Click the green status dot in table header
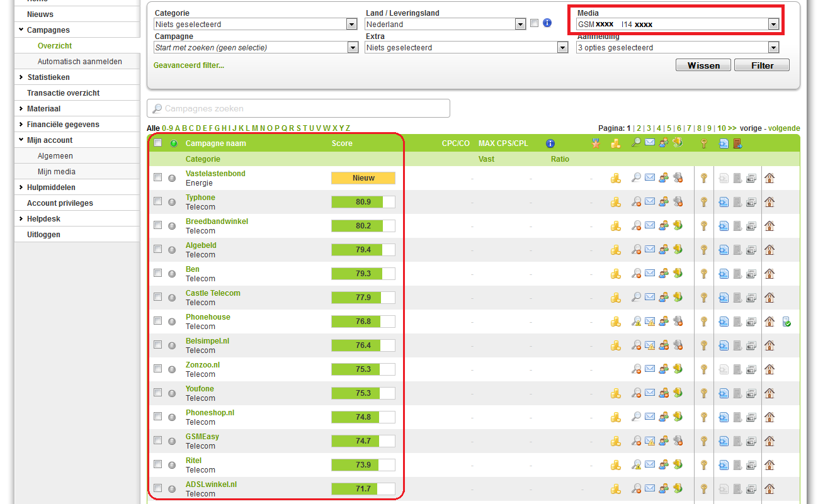Viewport: 818px width, 504px height. [x=174, y=143]
